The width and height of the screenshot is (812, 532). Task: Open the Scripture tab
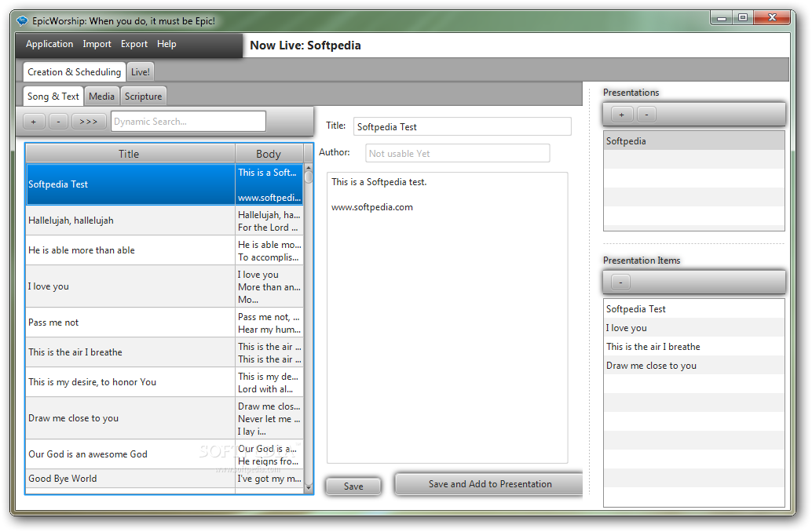click(x=144, y=97)
